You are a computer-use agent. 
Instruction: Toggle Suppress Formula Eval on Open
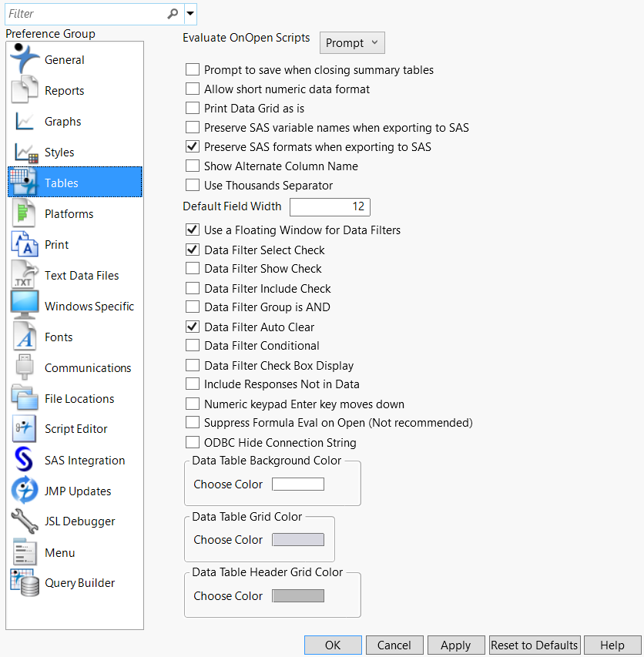193,423
